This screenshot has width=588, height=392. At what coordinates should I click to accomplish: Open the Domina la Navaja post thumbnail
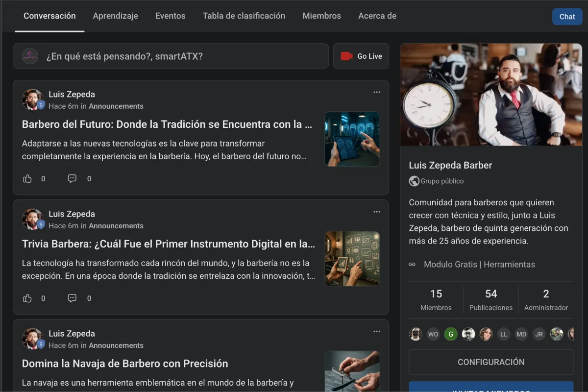(352, 371)
